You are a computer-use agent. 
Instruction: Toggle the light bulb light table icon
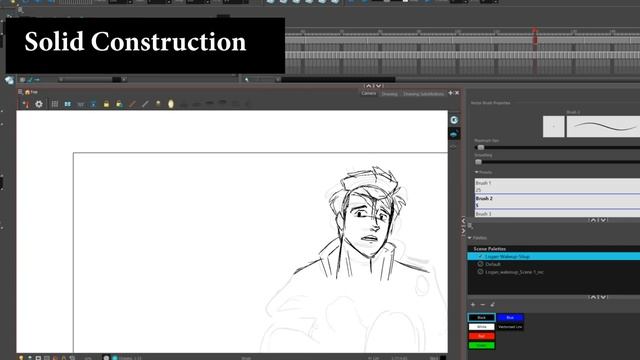pos(158,104)
